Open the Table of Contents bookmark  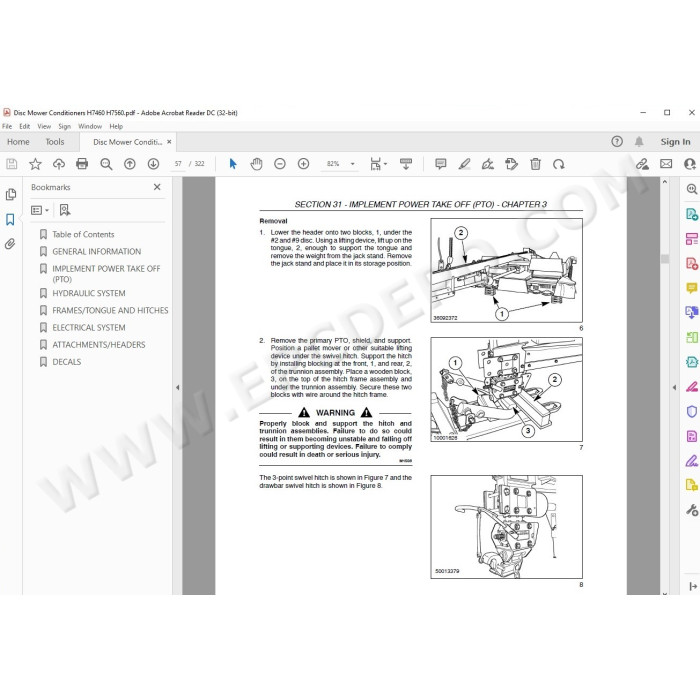point(83,234)
